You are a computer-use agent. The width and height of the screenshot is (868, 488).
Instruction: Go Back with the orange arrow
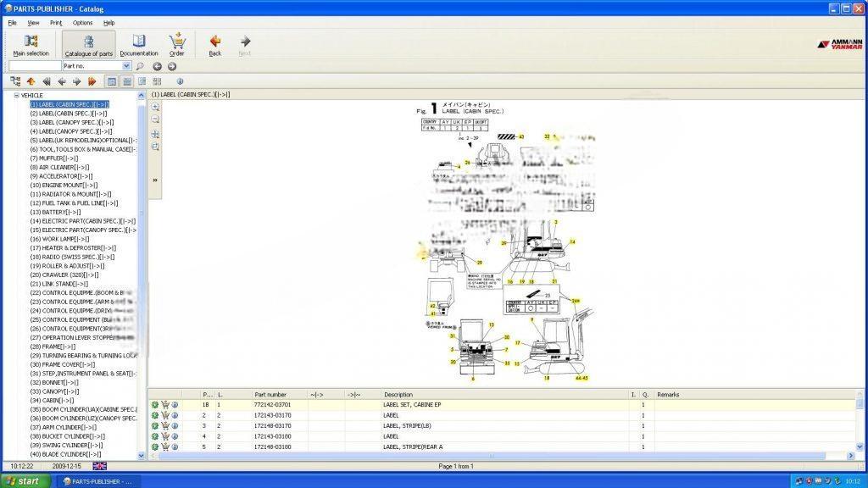point(214,45)
